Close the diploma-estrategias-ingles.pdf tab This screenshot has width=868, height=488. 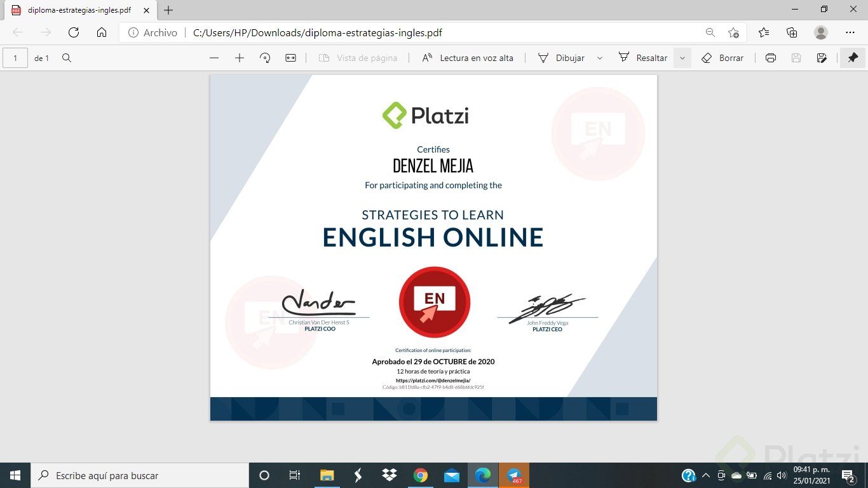click(x=147, y=10)
